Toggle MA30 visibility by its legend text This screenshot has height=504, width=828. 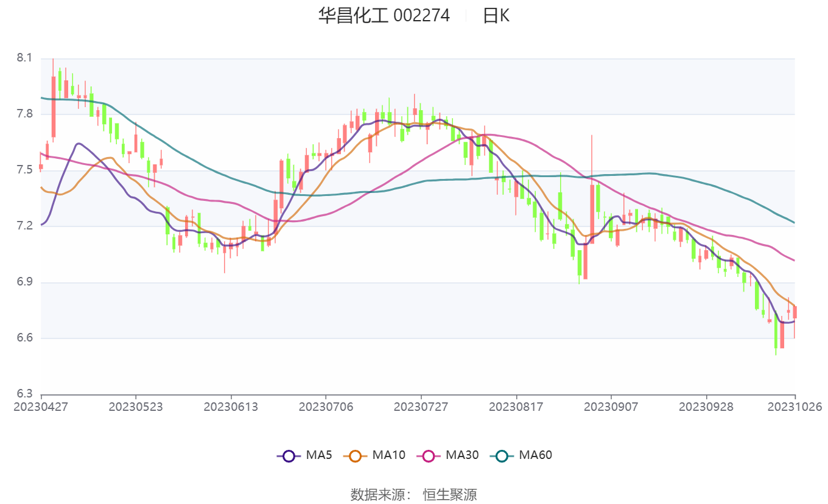coord(461,455)
